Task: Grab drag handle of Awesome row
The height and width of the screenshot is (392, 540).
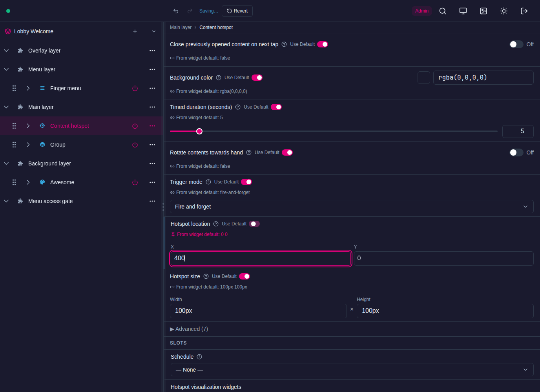Action: (14, 182)
